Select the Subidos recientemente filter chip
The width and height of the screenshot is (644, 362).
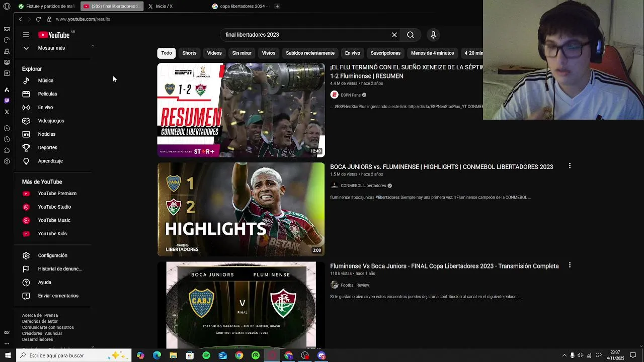click(310, 53)
